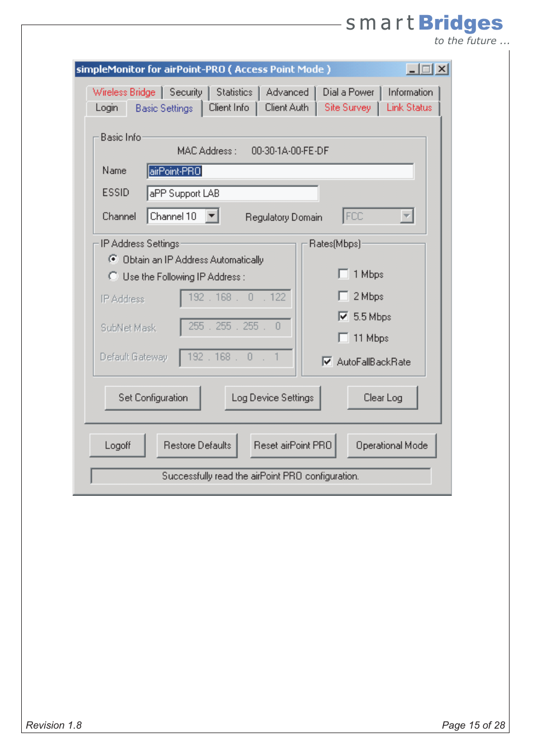533x756 pixels.
Task: Open the Client Info tab
Action: (229, 108)
